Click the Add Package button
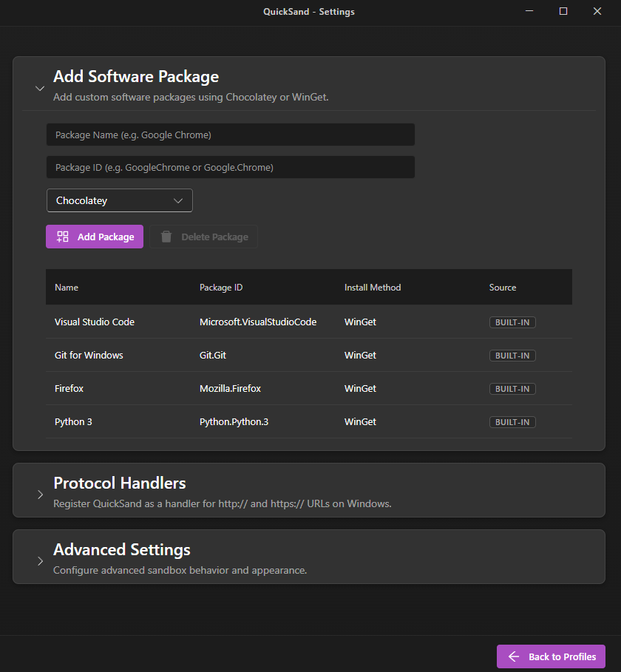This screenshot has height=672, width=621. point(95,237)
